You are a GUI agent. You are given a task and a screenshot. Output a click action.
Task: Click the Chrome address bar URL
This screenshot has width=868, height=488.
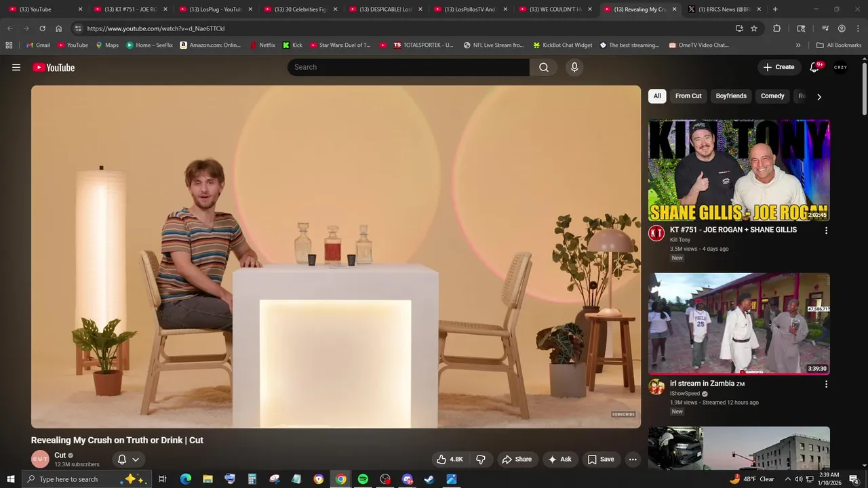click(156, 28)
